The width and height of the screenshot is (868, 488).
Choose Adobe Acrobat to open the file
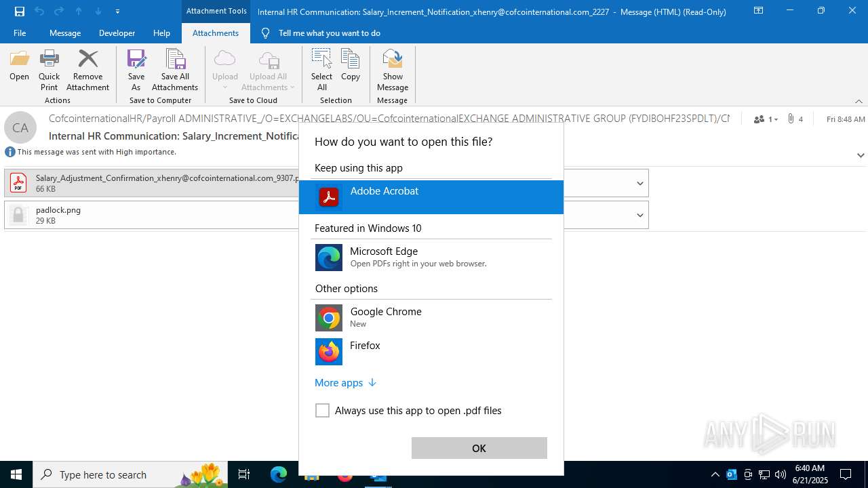pos(431,197)
